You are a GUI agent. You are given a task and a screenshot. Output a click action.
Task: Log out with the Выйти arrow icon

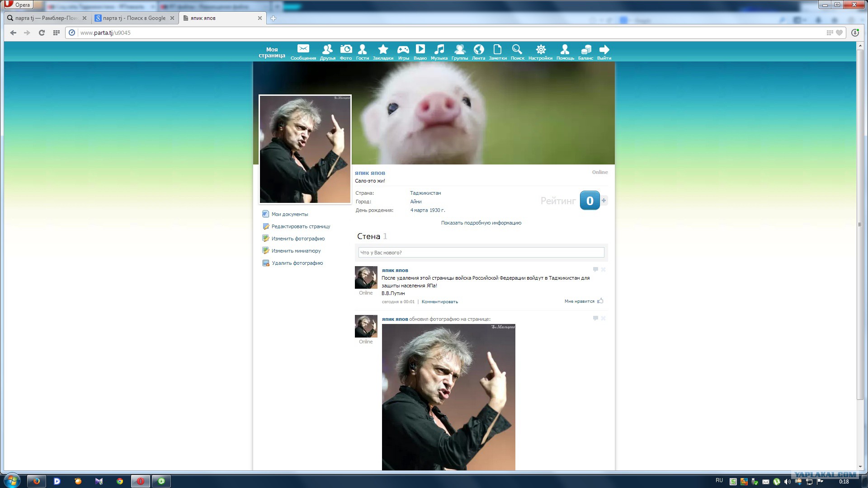click(x=604, y=52)
